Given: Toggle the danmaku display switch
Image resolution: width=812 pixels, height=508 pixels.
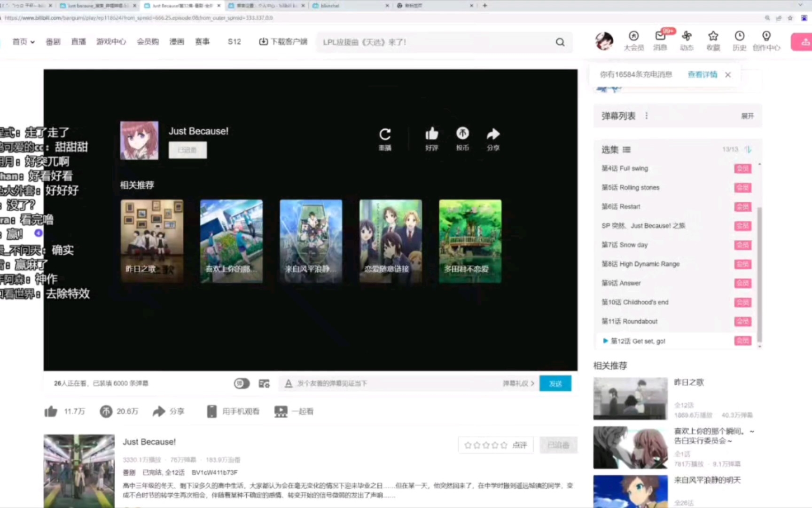Looking at the screenshot, I should pyautogui.click(x=242, y=383).
